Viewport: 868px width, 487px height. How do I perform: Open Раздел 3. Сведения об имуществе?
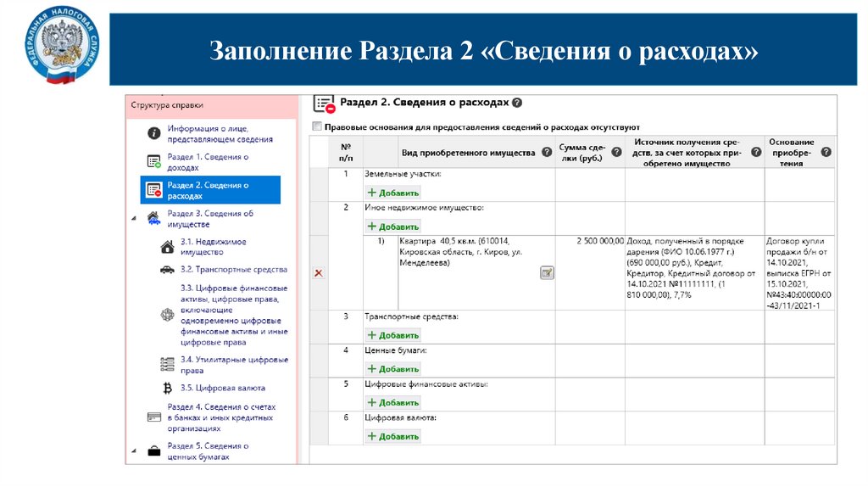(x=210, y=218)
